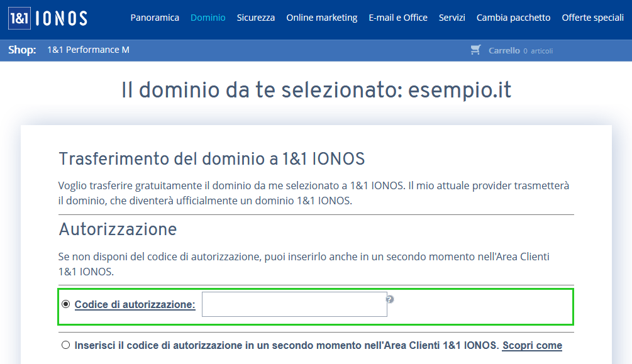This screenshot has height=364, width=632.
Task: Select the enter code later radio button
Action: point(65,345)
